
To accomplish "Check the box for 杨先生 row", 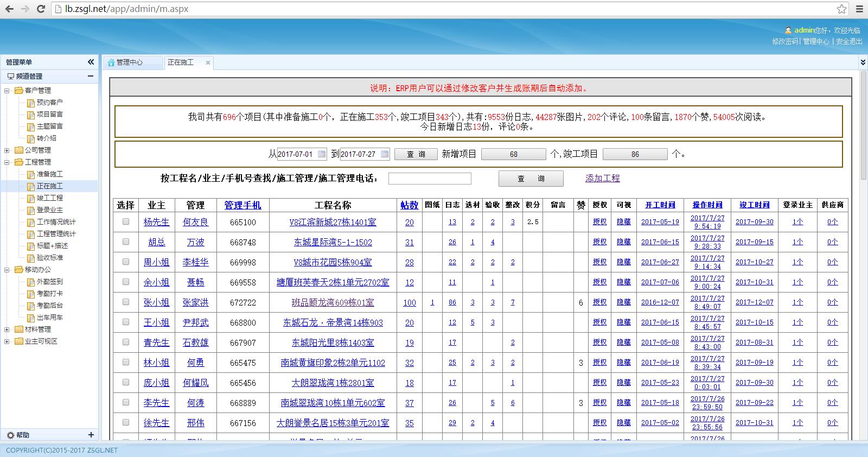I will coord(126,221).
